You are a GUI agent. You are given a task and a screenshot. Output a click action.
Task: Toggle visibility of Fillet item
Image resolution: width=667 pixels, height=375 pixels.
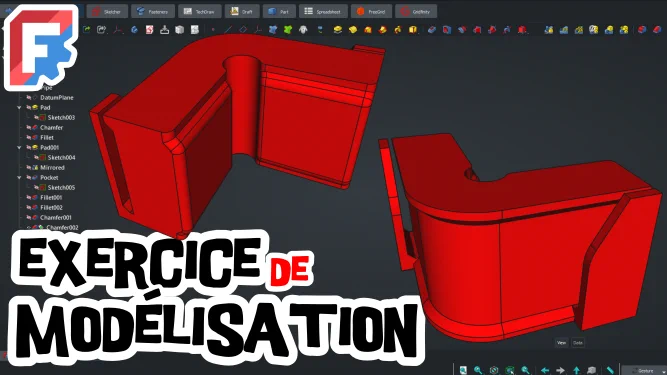click(x=29, y=138)
